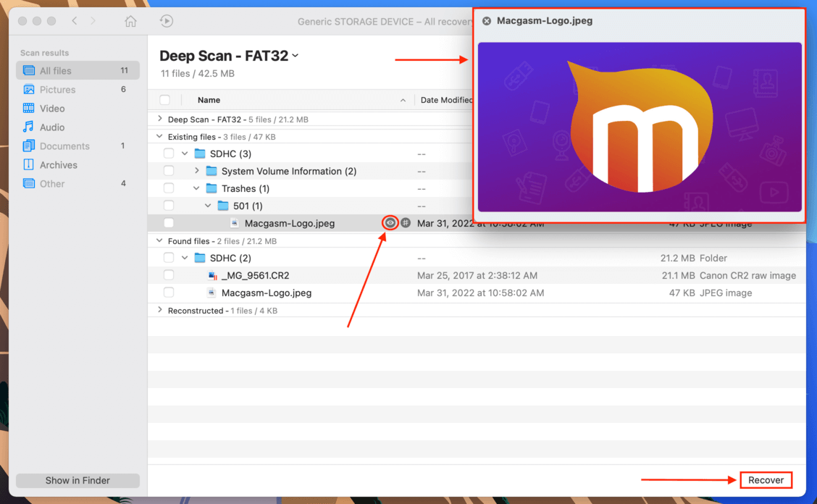Screen dimensions: 817x504
Task: Select Other category in sidebar
Action: [77, 183]
